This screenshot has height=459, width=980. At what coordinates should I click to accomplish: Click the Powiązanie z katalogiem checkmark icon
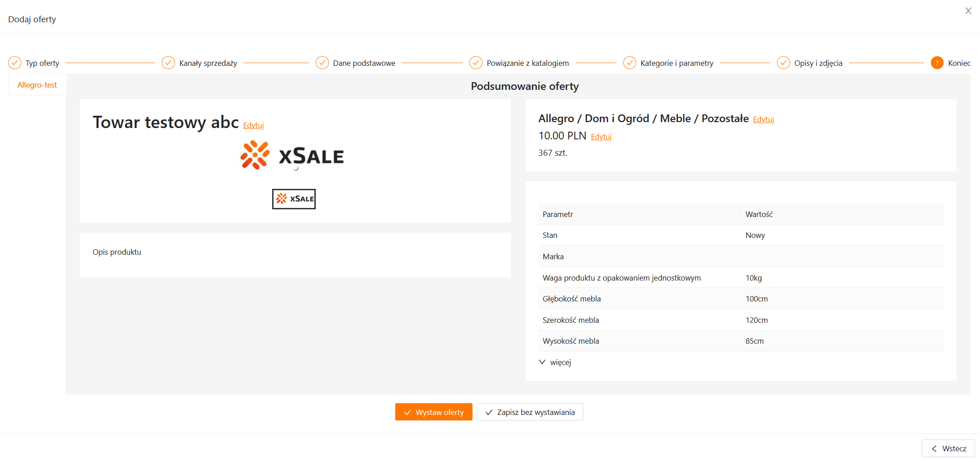pos(476,63)
